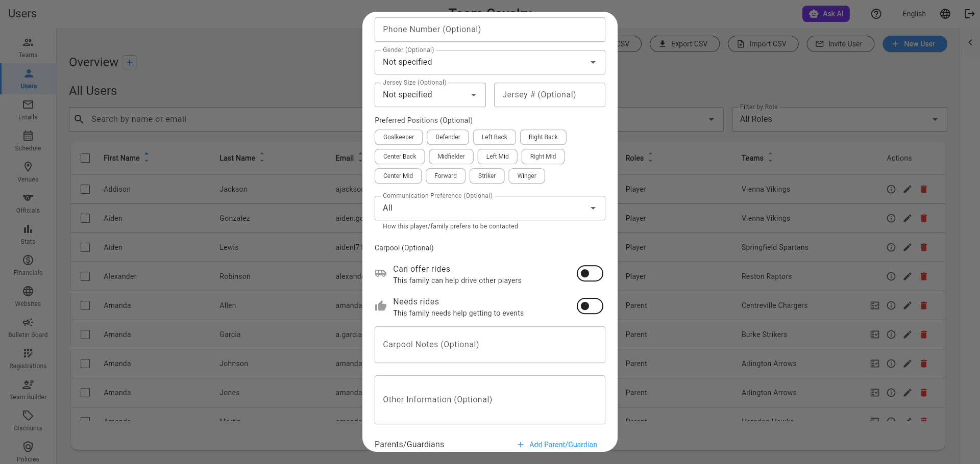Check the select-all users checkbox

point(85,158)
